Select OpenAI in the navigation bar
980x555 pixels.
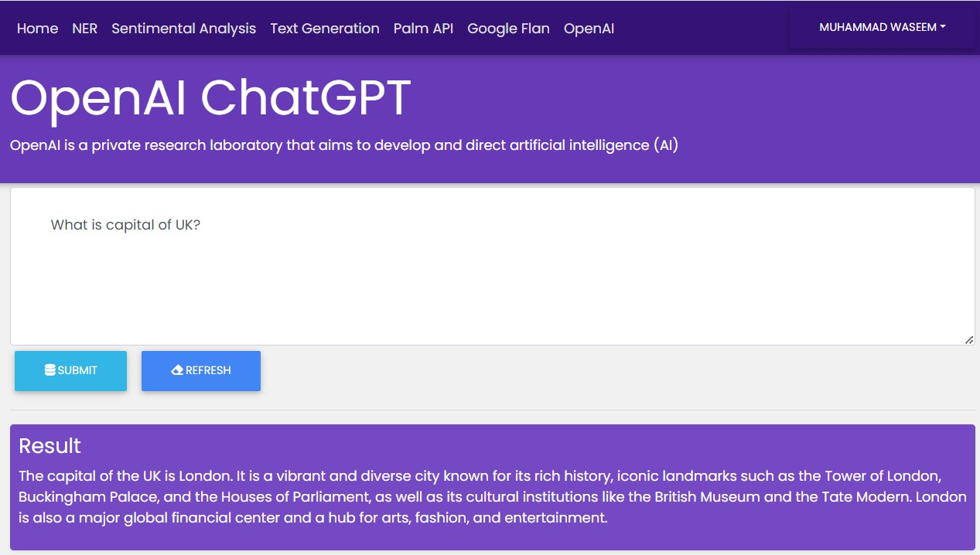589,29
